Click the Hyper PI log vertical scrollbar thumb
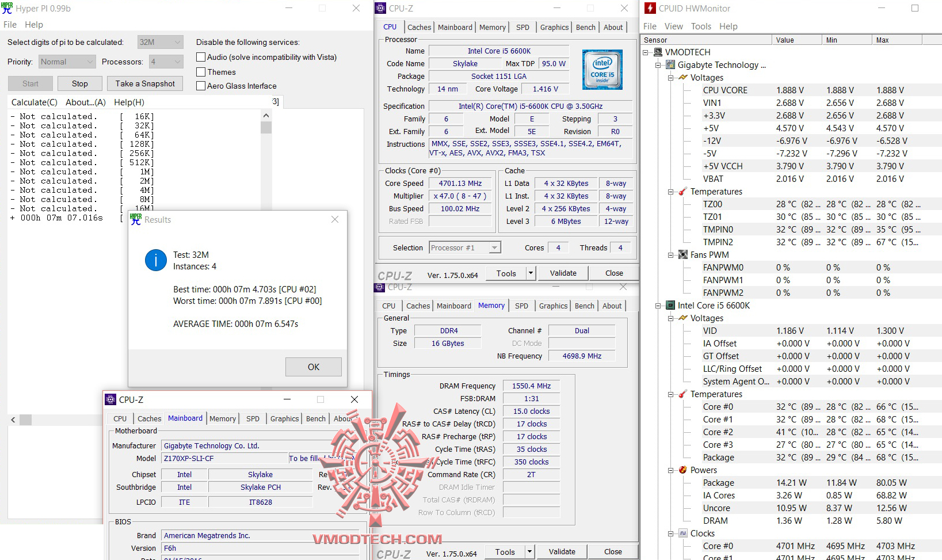 266,127
